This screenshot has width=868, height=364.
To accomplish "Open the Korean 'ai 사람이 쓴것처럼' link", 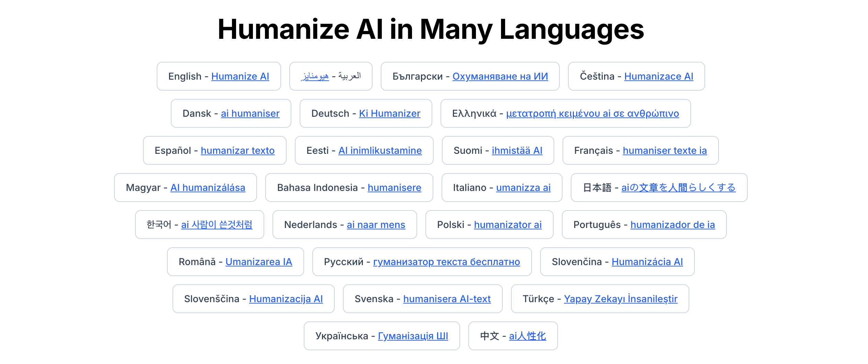I will pos(217,225).
